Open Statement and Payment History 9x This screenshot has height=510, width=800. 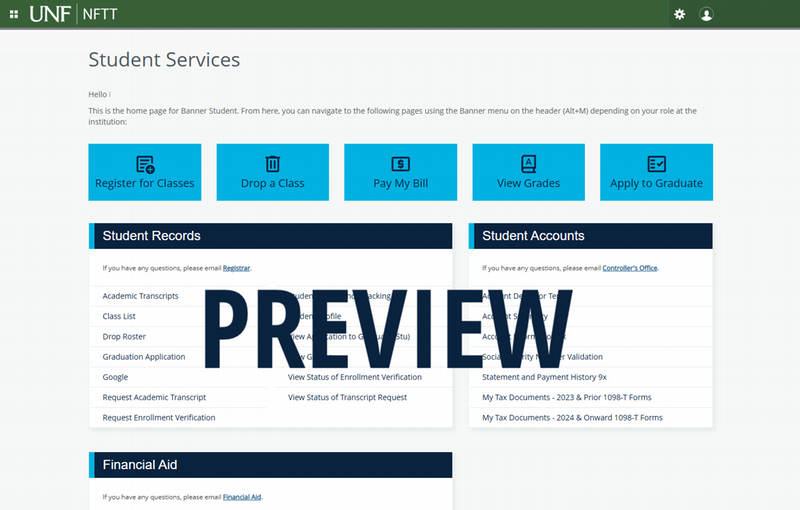tap(544, 377)
